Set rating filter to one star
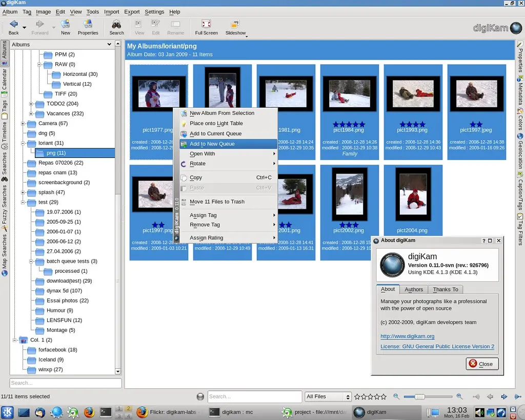525x420 pixels. point(357,396)
